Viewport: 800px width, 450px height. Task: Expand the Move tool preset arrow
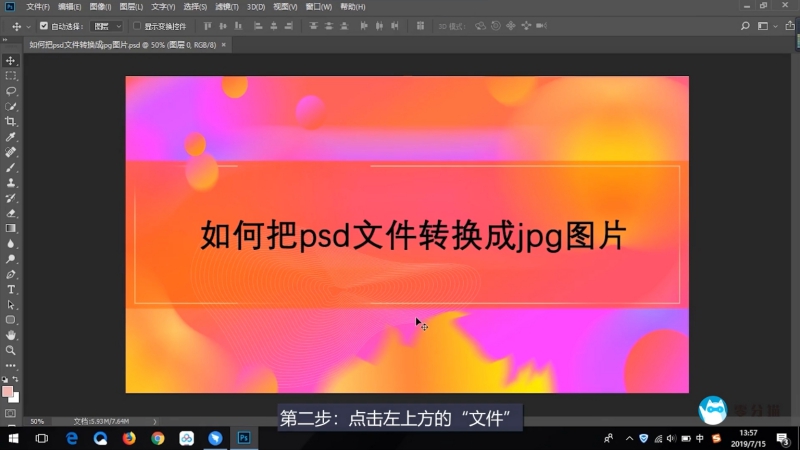[x=28, y=26]
